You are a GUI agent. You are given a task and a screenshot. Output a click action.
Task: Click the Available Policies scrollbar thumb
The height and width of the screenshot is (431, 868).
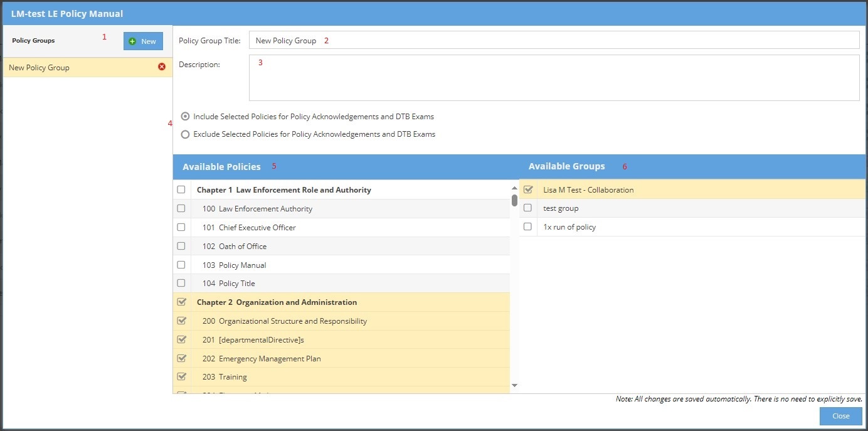click(514, 200)
